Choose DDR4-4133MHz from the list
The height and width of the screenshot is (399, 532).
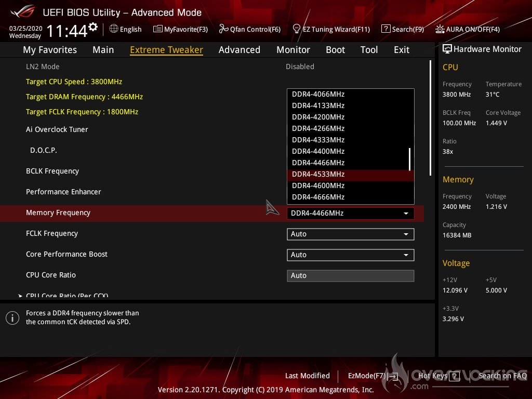351,105
